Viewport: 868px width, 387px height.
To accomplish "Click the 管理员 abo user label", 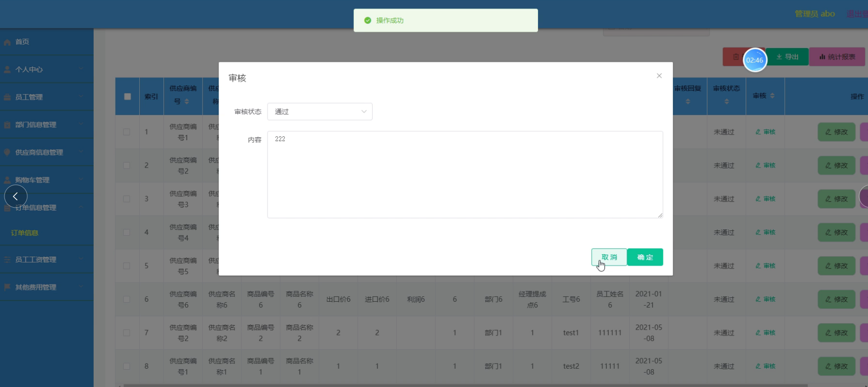I will (x=814, y=14).
